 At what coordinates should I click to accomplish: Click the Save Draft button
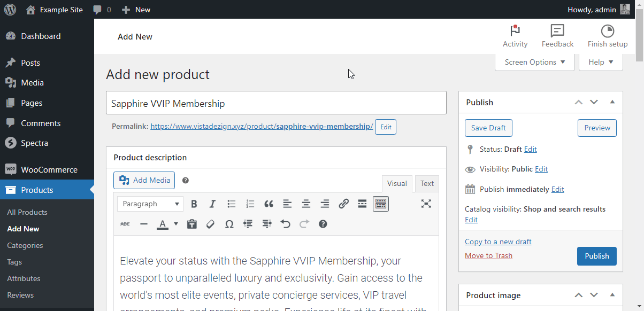tap(489, 128)
